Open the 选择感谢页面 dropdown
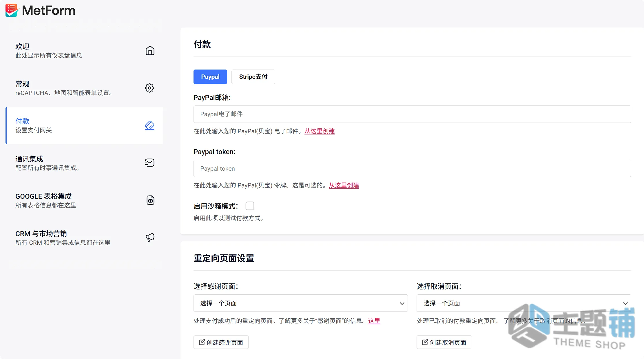Image resolution: width=644 pixels, height=359 pixels. pyautogui.click(x=300, y=303)
